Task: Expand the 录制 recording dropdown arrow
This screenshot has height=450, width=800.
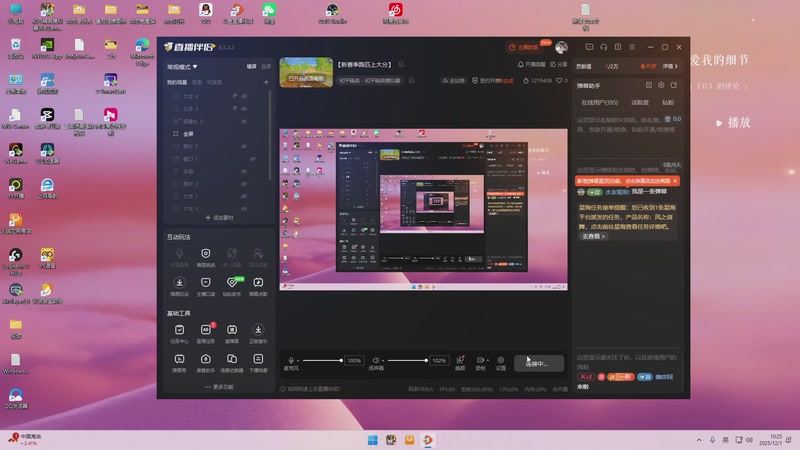Action: pyautogui.click(x=487, y=360)
